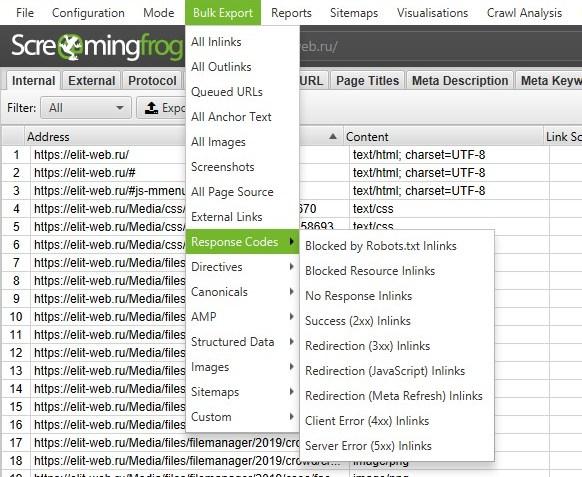Open the Sitemaps menu

[x=354, y=13]
